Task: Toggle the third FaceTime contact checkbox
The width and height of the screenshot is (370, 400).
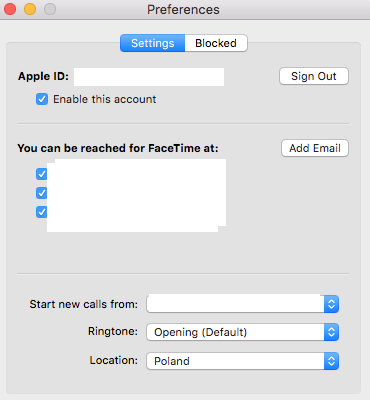Action: coord(41,212)
